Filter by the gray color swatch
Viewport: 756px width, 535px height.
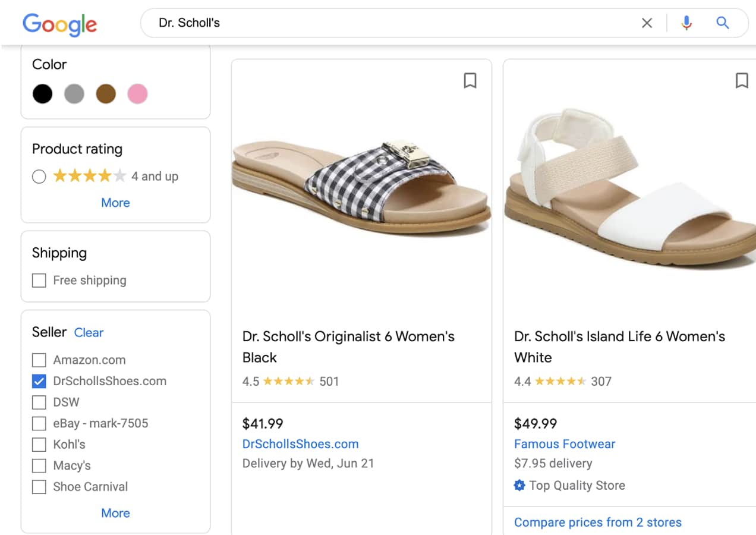[x=74, y=94]
